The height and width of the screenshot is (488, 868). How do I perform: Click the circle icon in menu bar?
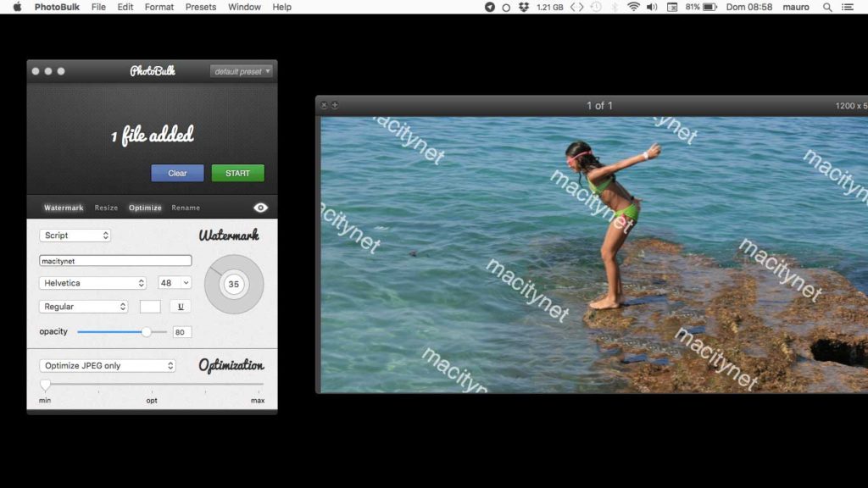[506, 8]
